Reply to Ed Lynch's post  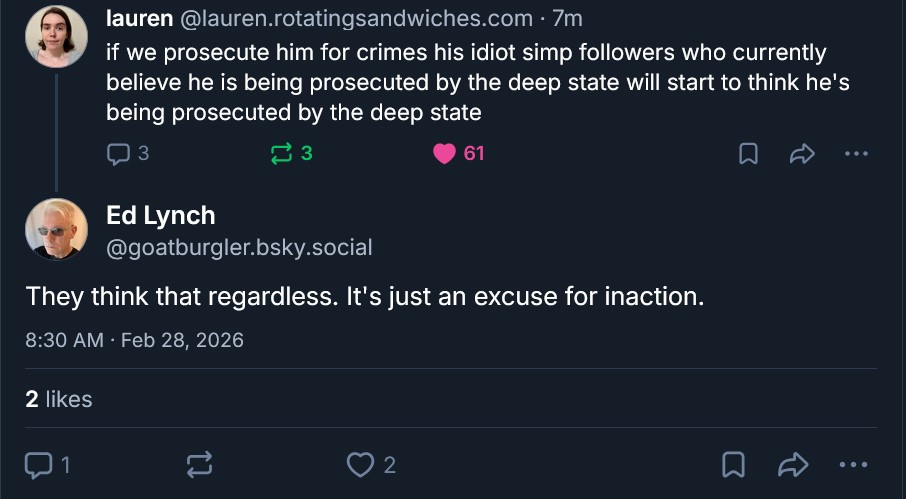tap(37, 464)
